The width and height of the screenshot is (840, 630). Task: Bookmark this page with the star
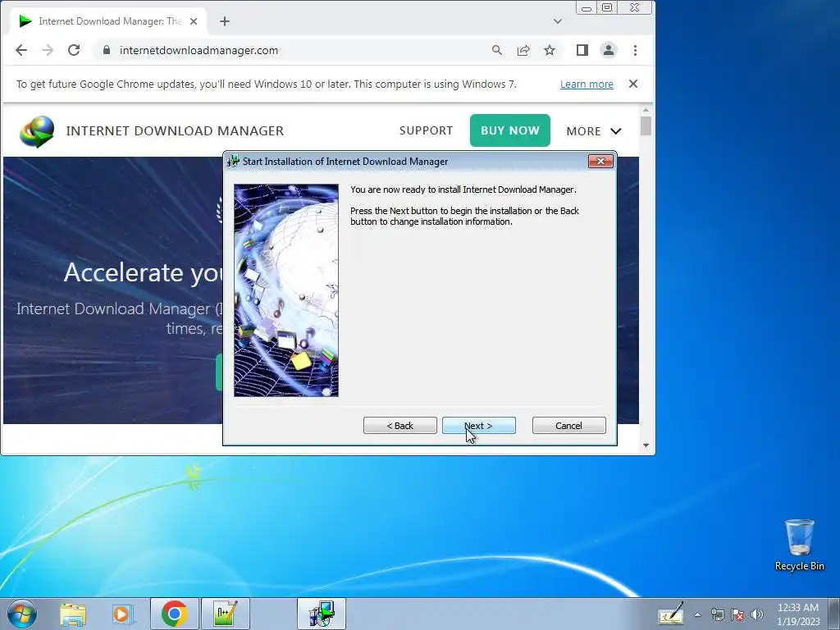549,50
